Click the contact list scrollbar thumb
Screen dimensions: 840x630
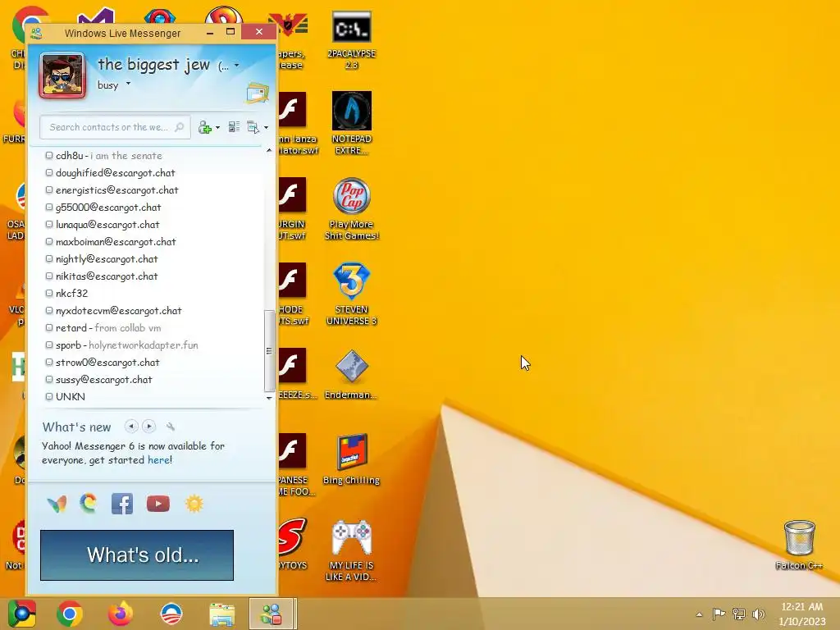coord(269,351)
